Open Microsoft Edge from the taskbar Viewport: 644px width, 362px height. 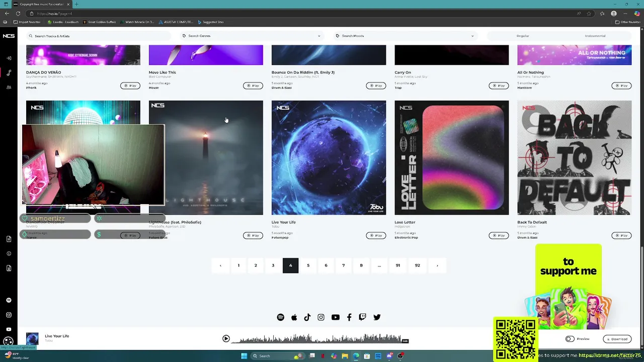coord(356,356)
